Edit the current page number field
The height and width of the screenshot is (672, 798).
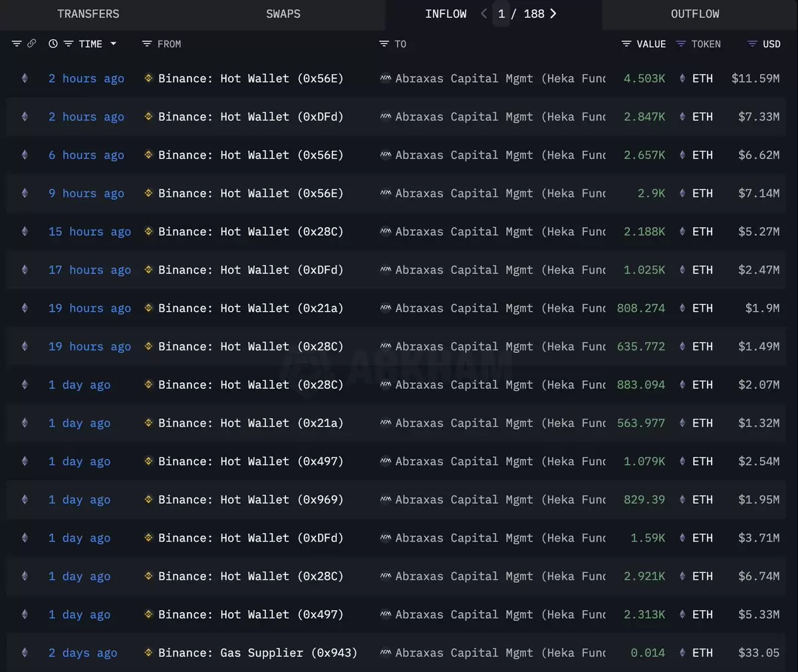[x=501, y=14]
